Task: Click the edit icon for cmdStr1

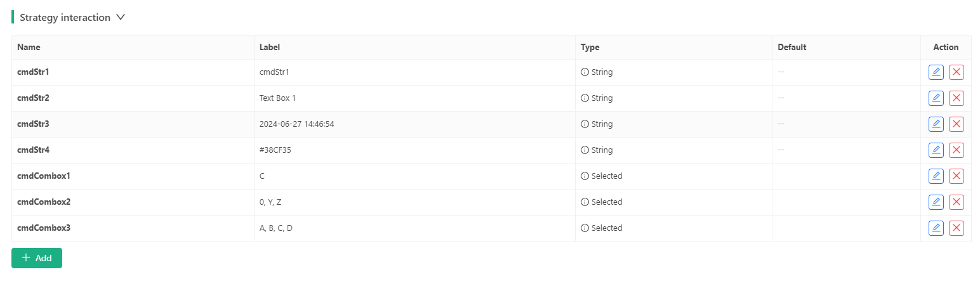Action: pyautogui.click(x=936, y=72)
